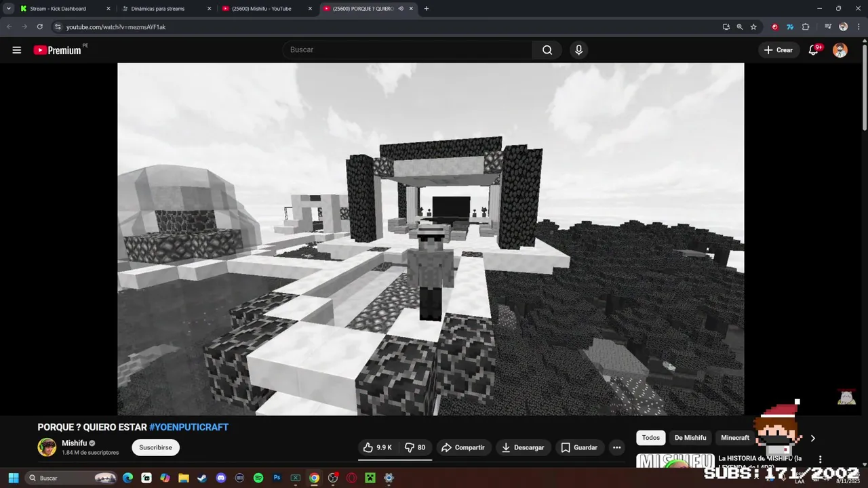Open the Chrome media control icon
The image size is (868, 488).
point(828,27)
